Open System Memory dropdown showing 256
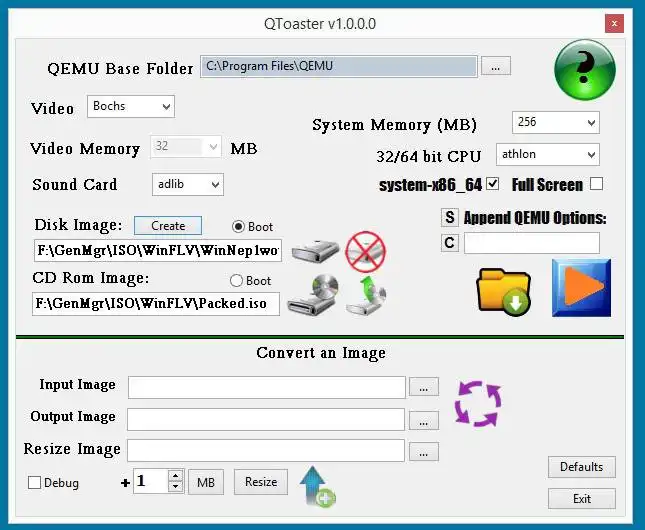The image size is (645, 530). pos(556,122)
